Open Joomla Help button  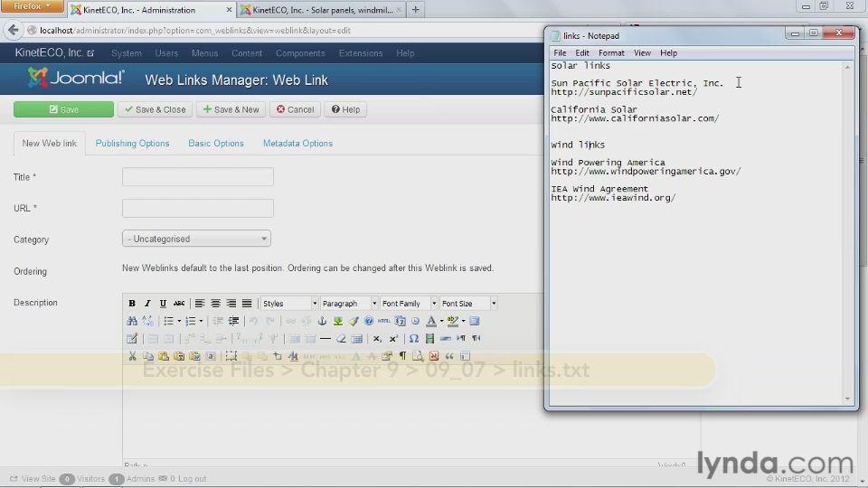[345, 109]
